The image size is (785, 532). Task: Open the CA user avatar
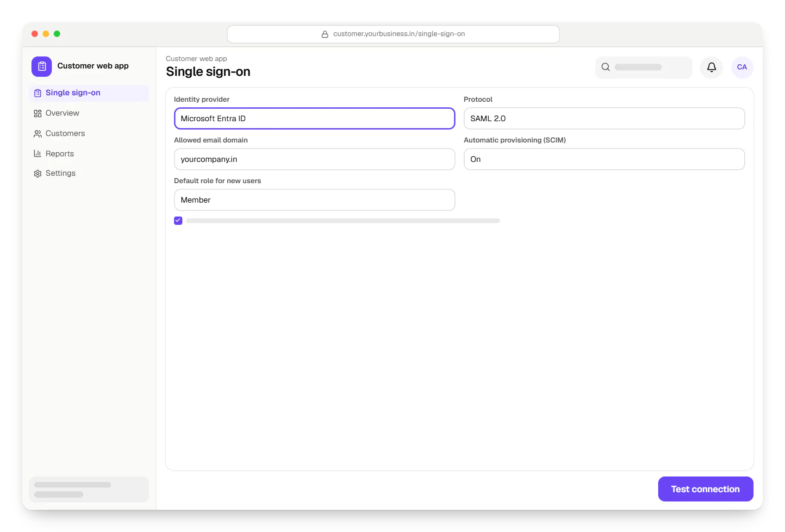[x=742, y=68]
